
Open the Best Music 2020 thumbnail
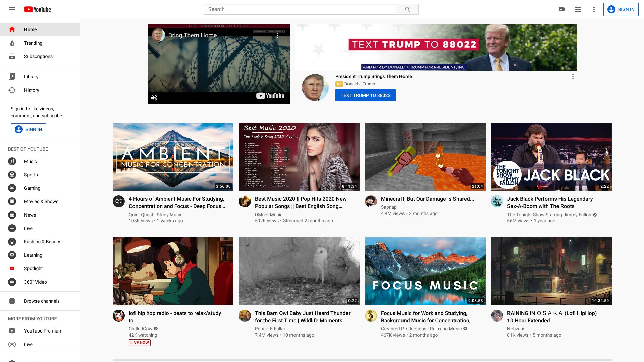coord(299,157)
